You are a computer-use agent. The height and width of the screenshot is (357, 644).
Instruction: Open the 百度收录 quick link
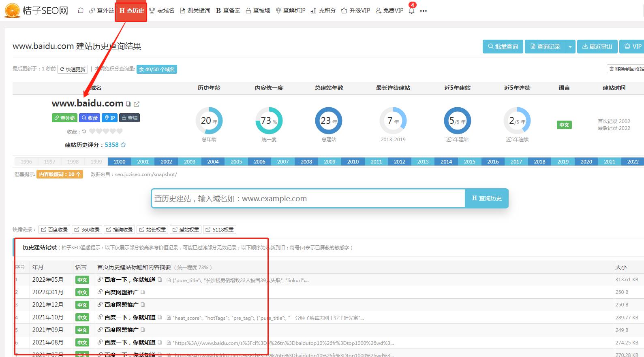coord(54,229)
